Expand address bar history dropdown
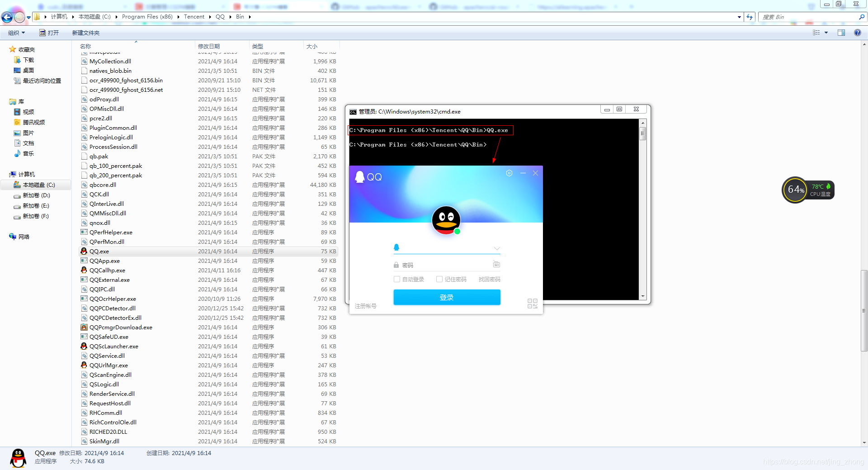868x470 pixels. [x=739, y=17]
